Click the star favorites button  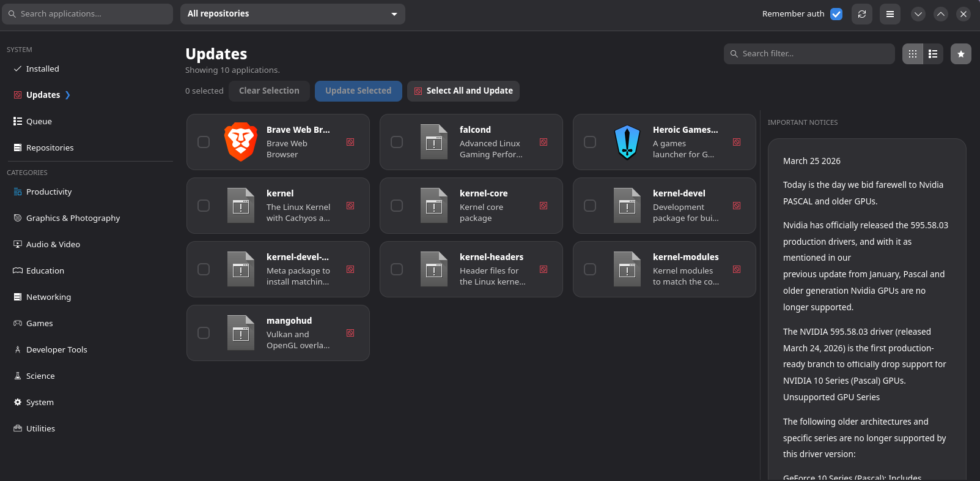click(x=961, y=54)
